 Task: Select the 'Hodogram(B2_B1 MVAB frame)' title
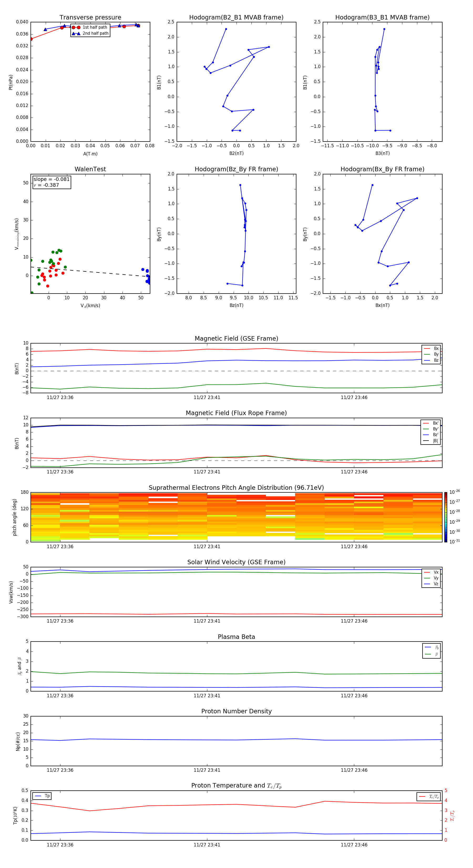tap(236, 18)
